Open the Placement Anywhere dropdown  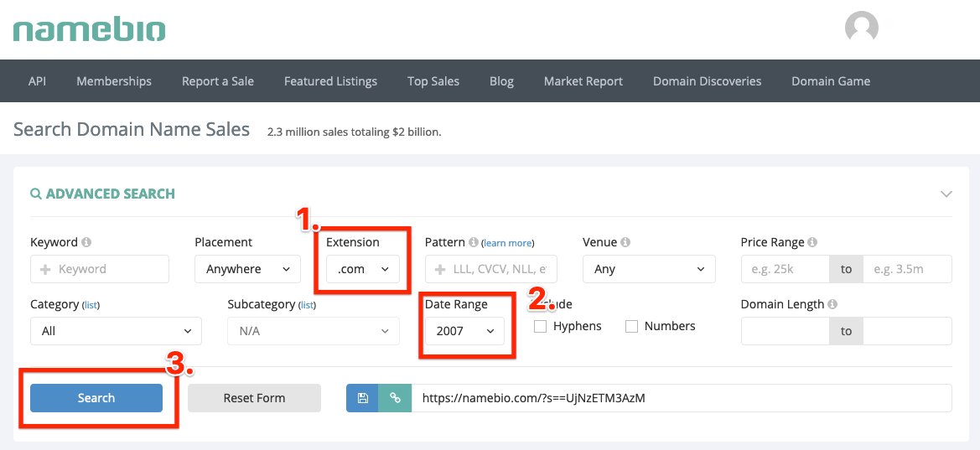click(x=247, y=269)
